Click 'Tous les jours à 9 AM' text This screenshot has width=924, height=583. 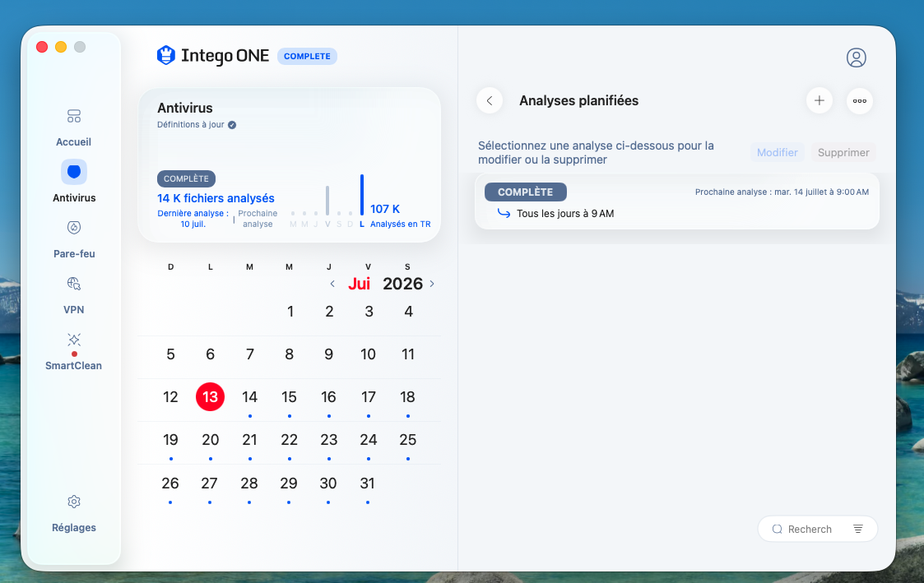565,214
